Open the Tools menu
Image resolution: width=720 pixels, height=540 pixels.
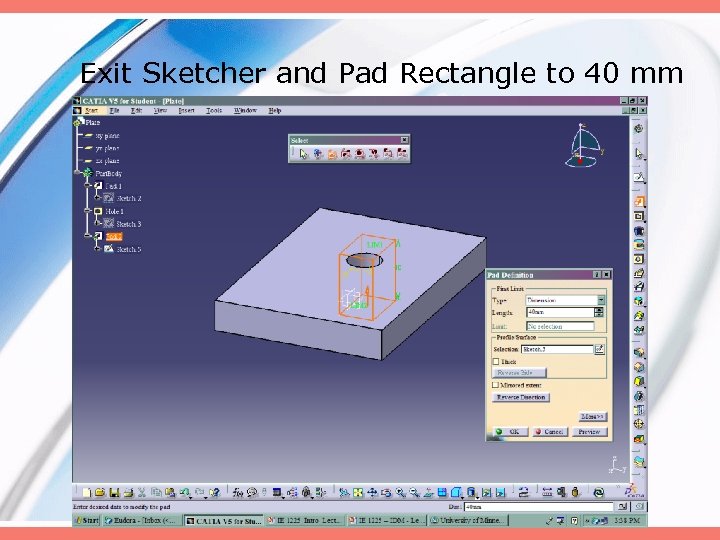(x=214, y=111)
